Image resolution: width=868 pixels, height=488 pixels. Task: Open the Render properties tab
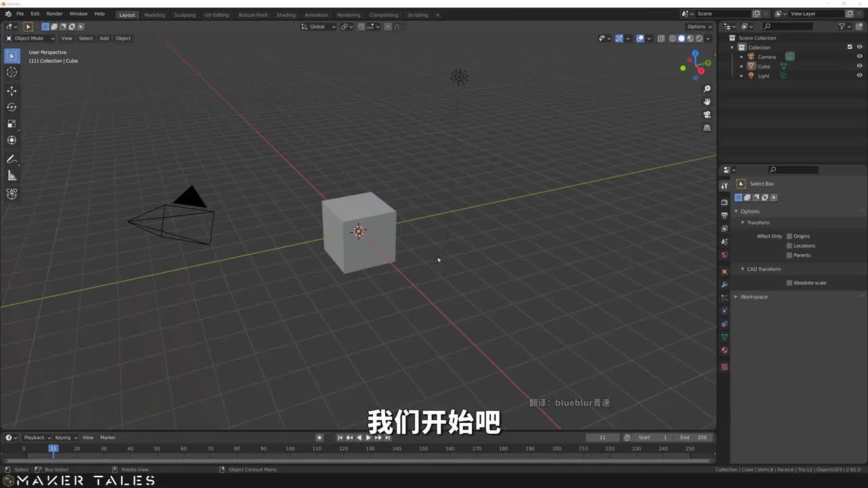[724, 202]
